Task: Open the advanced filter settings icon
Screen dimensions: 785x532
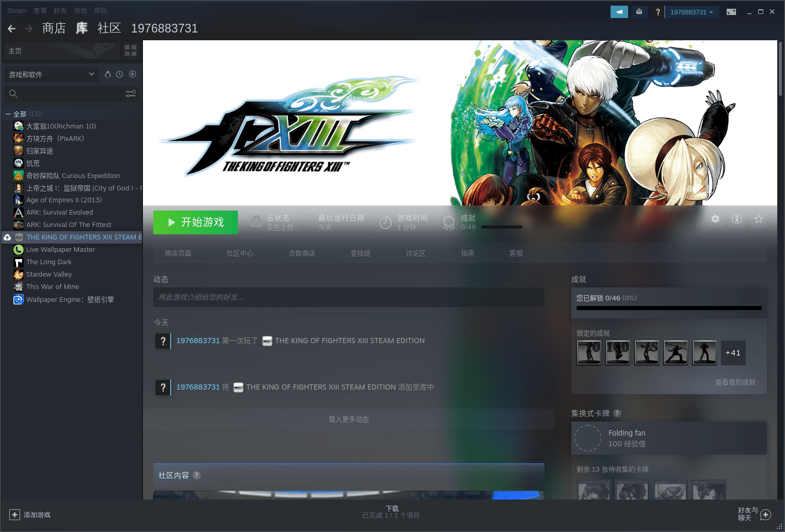Action: (131, 94)
